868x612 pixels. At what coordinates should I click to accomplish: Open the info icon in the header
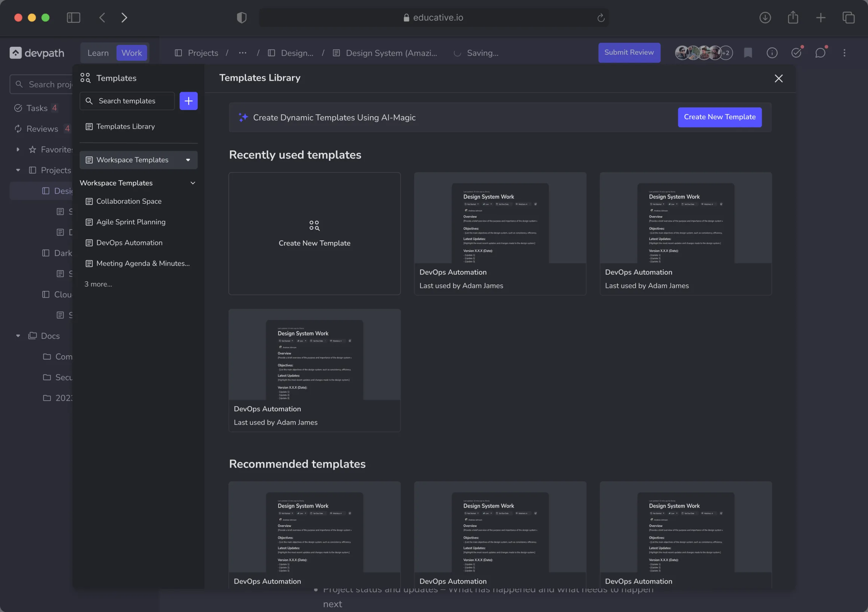(772, 53)
